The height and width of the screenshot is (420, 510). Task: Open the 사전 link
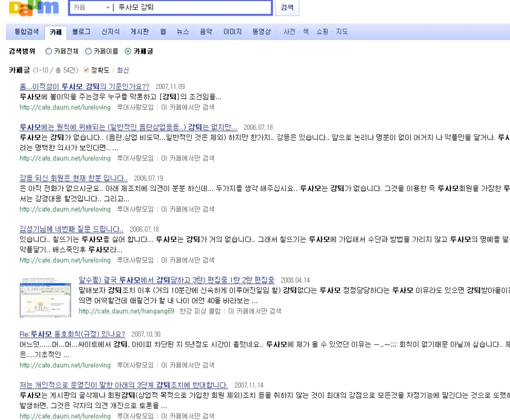click(x=289, y=31)
